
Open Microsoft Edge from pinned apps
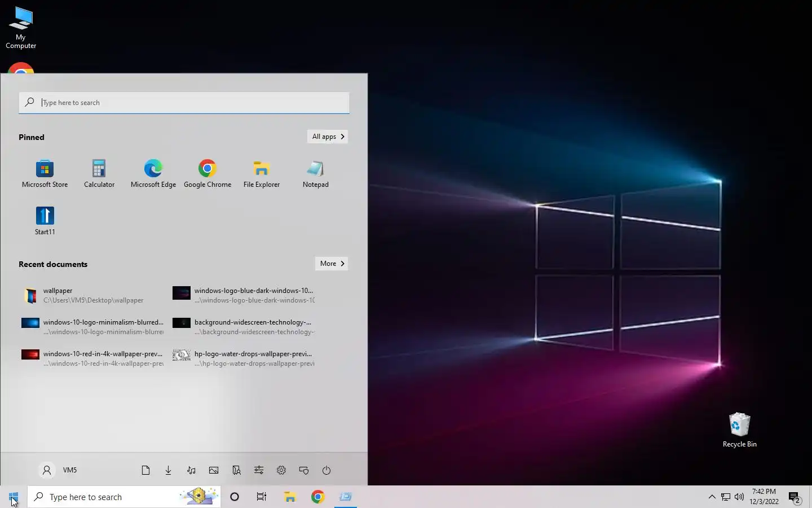[153, 174]
